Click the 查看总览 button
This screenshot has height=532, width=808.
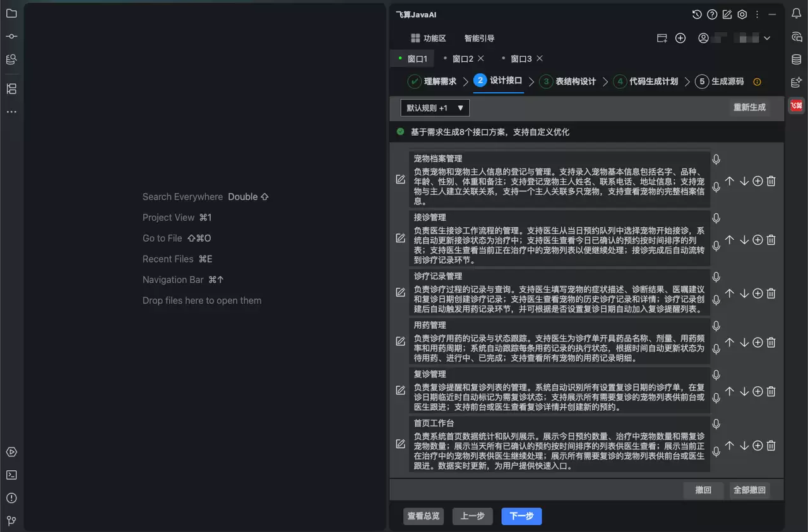tap(424, 516)
